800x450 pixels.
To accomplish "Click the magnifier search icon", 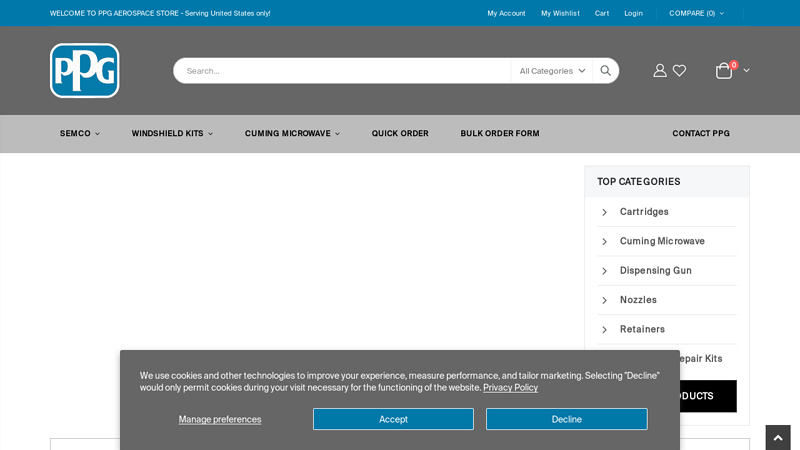I will [x=606, y=70].
